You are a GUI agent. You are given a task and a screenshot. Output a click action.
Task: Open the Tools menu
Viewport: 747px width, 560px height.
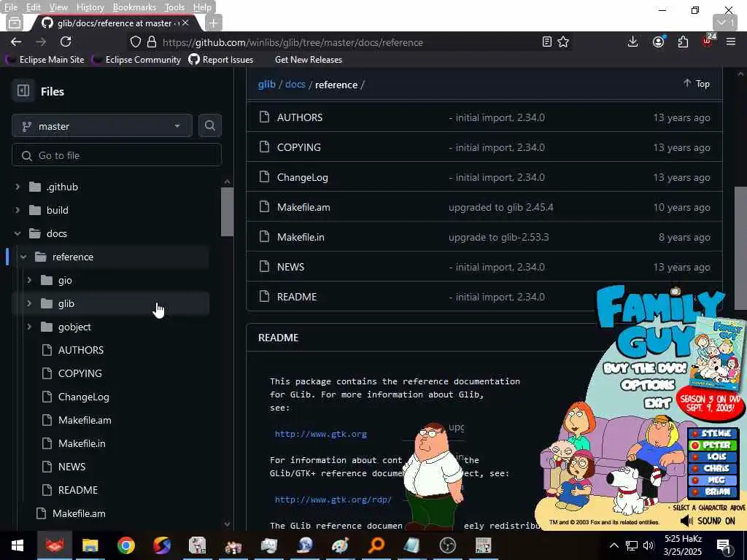tap(174, 7)
